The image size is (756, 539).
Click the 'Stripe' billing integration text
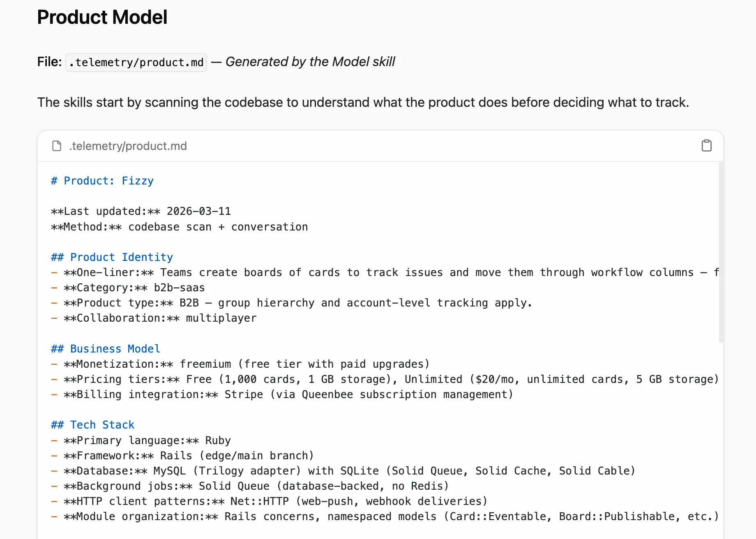pos(244,394)
